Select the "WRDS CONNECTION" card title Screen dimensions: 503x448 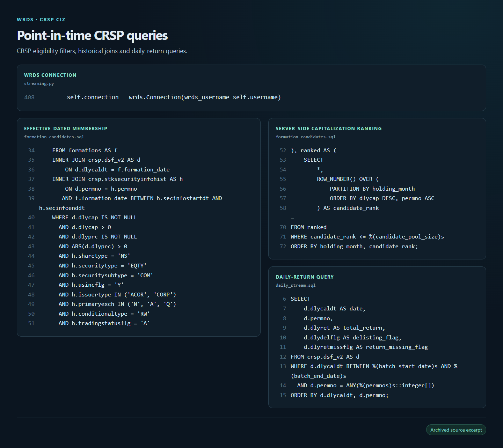pyautogui.click(x=50, y=75)
